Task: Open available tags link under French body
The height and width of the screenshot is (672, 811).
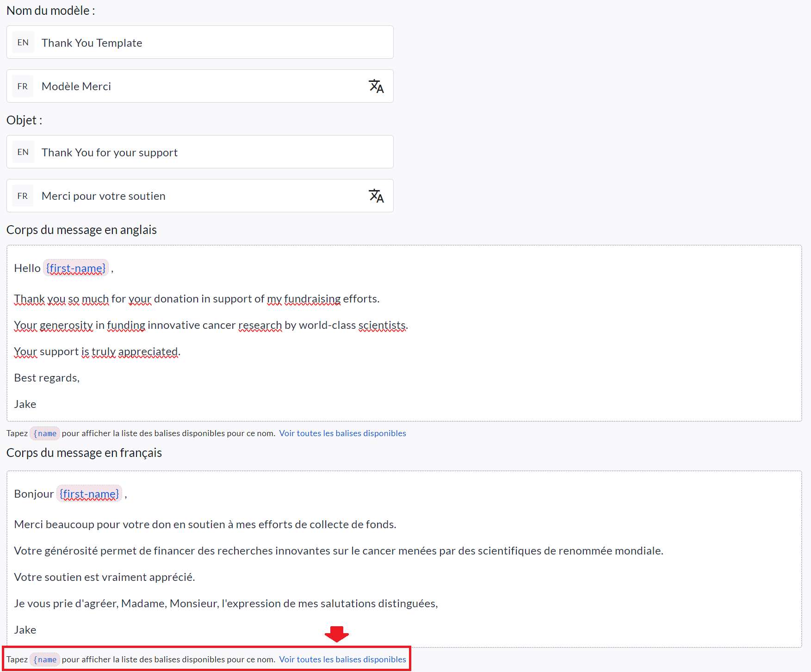Action: pos(342,660)
